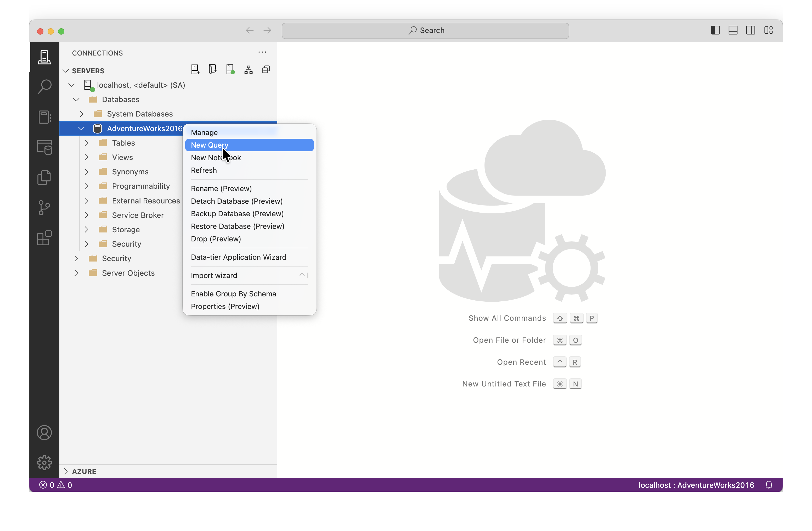Image resolution: width=812 pixels, height=531 pixels.
Task: Click the New Connection icon in Servers toolbar
Action: [195, 70]
